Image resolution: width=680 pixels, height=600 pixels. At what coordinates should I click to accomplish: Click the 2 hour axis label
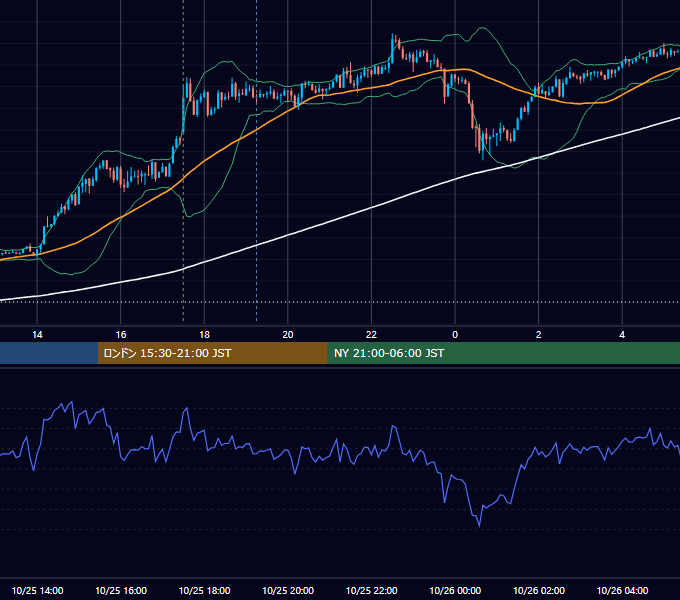pos(539,335)
